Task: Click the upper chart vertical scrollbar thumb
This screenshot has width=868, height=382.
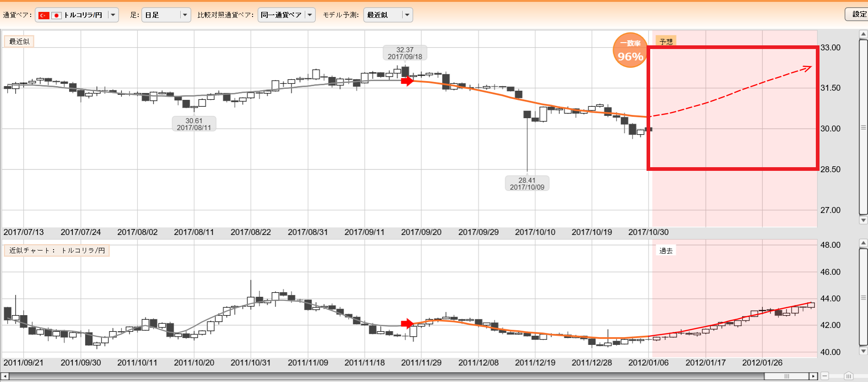Action: pos(863,127)
